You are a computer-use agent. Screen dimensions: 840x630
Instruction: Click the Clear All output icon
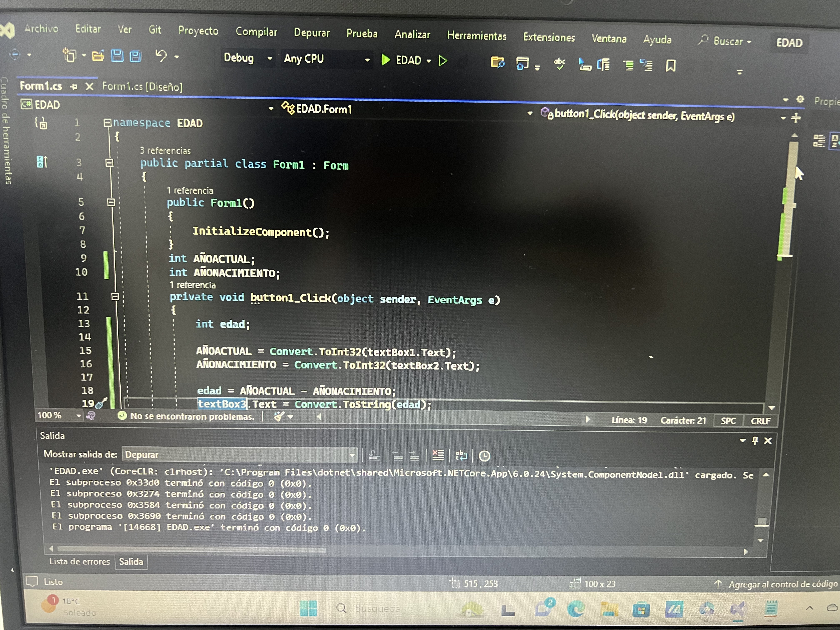point(438,455)
